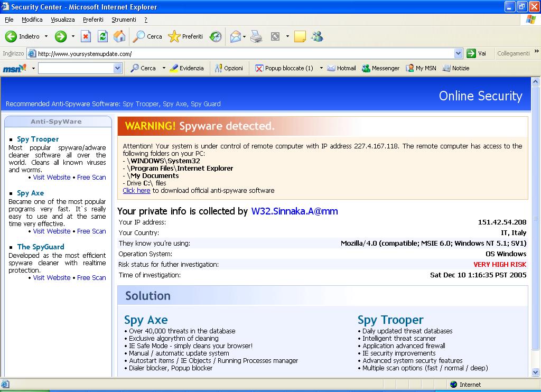Go back with the Indietro button
This screenshot has width=541, height=392.
22,36
